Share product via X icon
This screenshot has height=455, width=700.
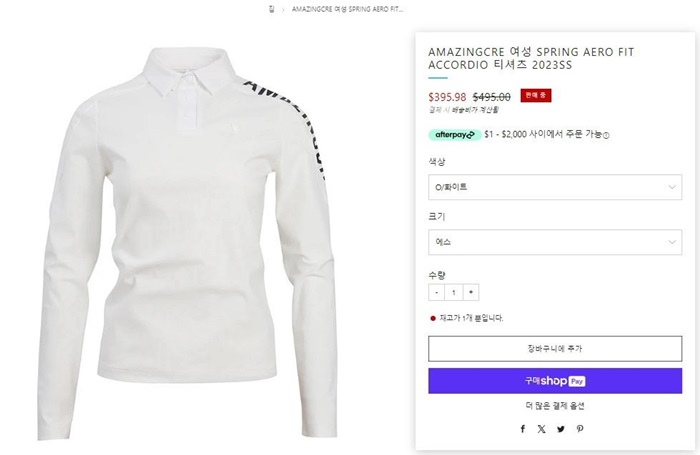coord(541,428)
